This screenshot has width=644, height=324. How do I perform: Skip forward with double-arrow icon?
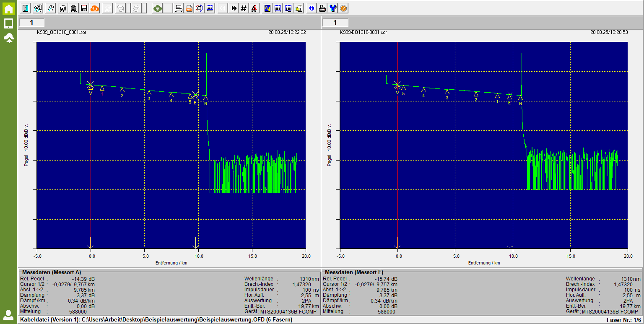(234, 8)
